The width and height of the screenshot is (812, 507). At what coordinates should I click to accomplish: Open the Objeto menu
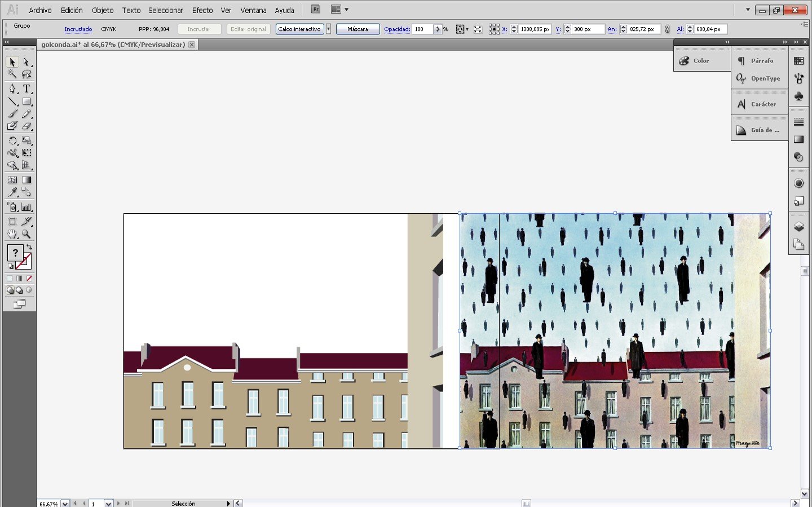pos(103,10)
